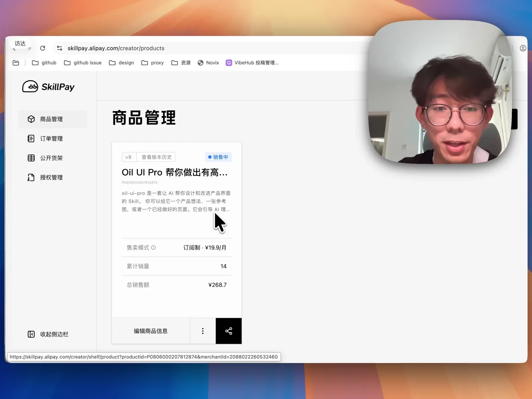The image size is (532, 399).
Task: Open the VibeHub 投稿管理 bookmark
Action: click(252, 63)
